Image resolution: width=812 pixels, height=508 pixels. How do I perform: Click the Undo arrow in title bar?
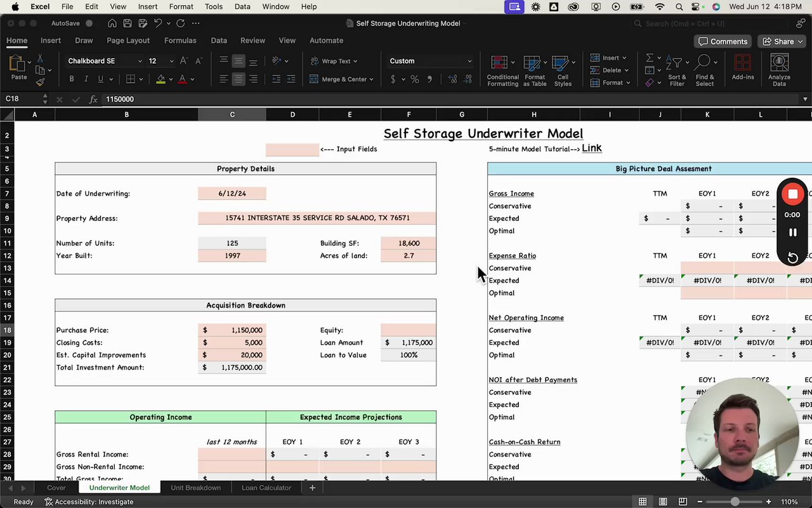(157, 23)
